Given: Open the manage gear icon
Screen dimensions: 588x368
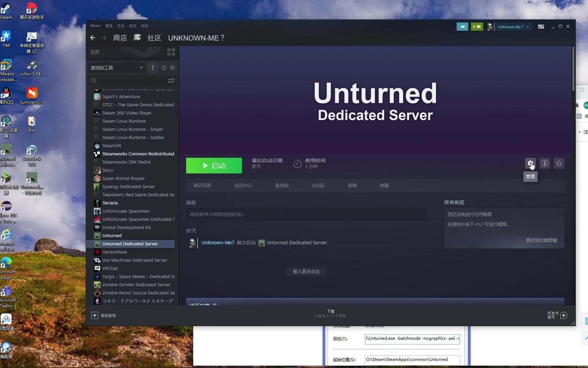Looking at the screenshot, I should click(x=530, y=164).
